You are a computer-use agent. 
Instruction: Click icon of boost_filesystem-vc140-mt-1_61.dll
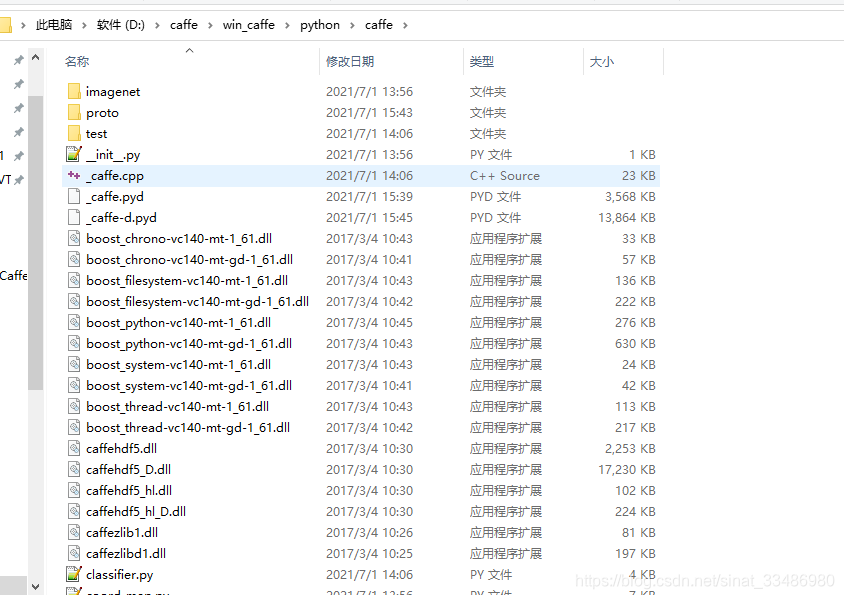tap(74, 280)
